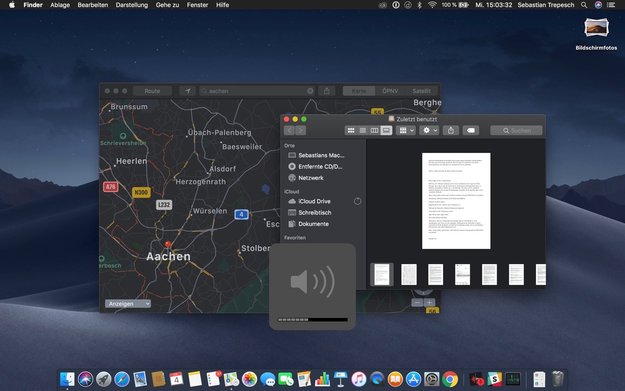Go forward in Finder window
Screen dimensions: 625x391
pos(301,130)
